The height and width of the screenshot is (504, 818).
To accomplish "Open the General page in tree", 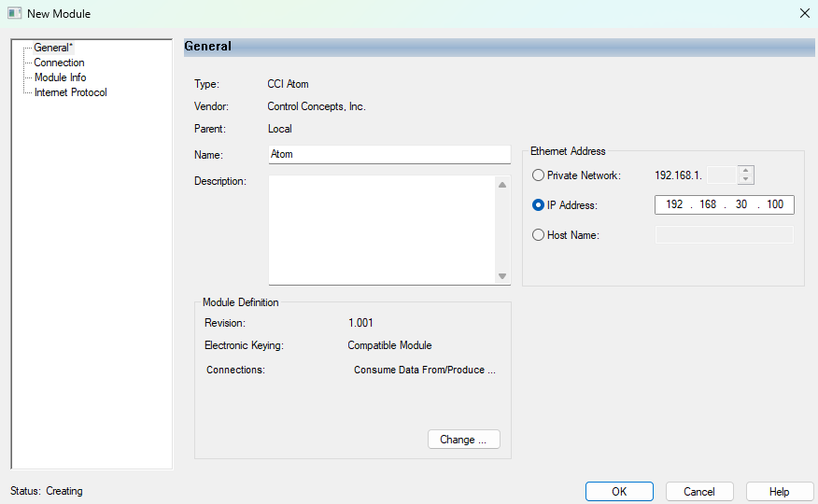I will click(51, 48).
